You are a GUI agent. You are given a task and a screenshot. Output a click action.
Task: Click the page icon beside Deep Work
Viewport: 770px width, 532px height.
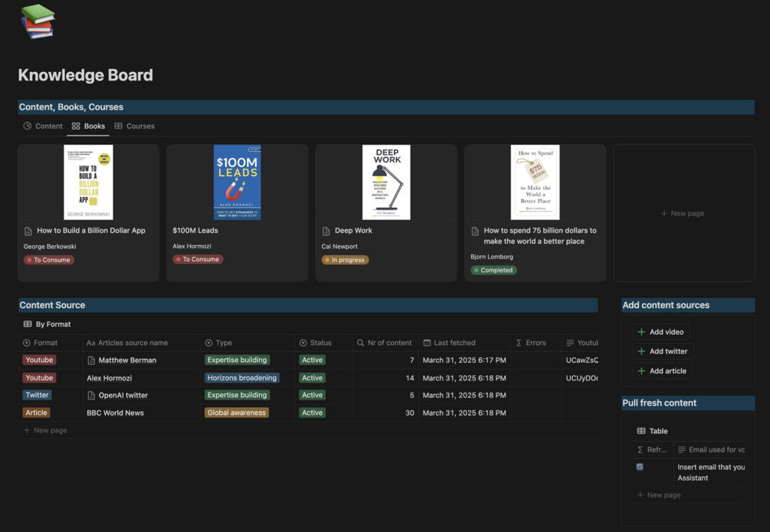(x=326, y=231)
